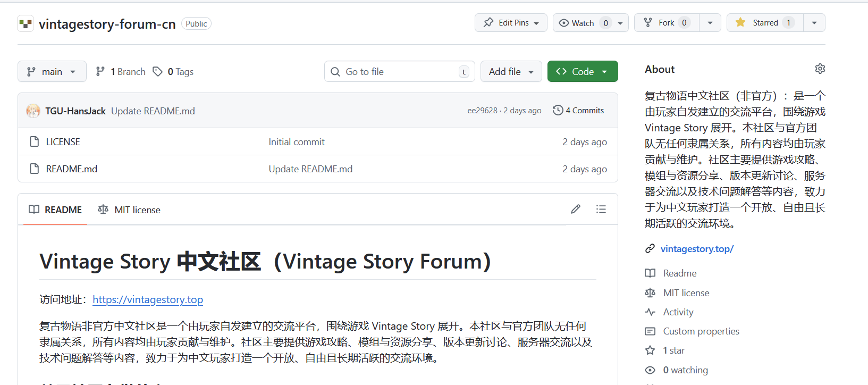This screenshot has width=868, height=385.
Task: Click the 2 days ago timestamp for LICENSE
Action: coord(585,142)
